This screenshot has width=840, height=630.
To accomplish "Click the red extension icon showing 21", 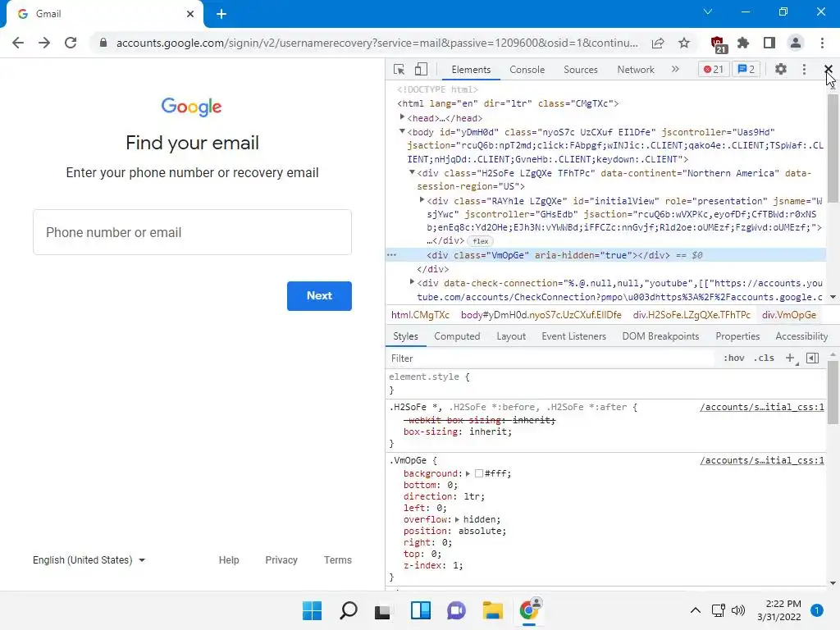I will (718, 44).
